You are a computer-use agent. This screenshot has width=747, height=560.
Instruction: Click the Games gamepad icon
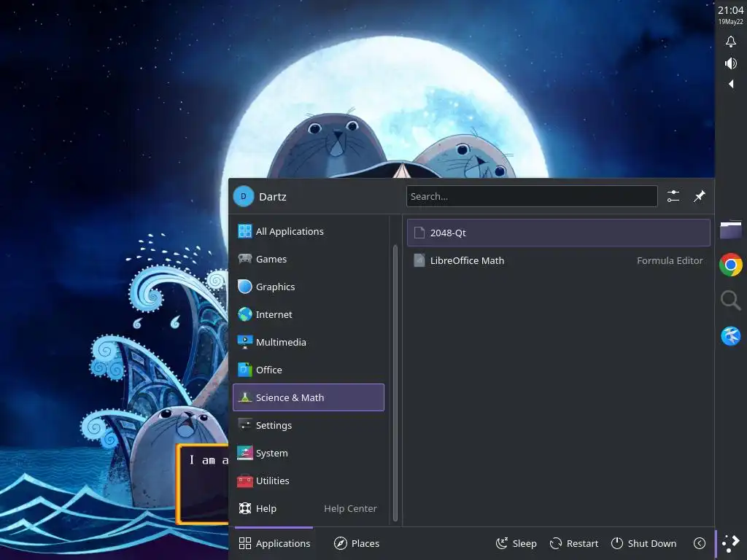245,259
